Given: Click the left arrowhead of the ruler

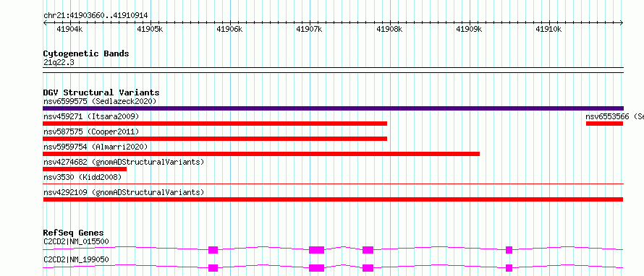Looking at the screenshot, I should click(x=45, y=23).
